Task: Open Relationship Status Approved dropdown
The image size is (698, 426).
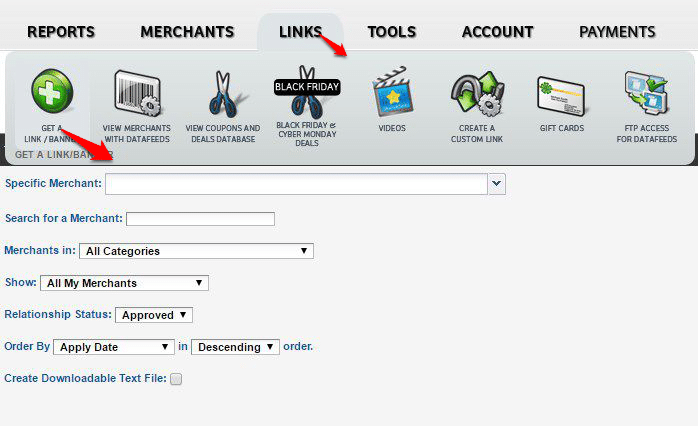Action: coord(154,315)
